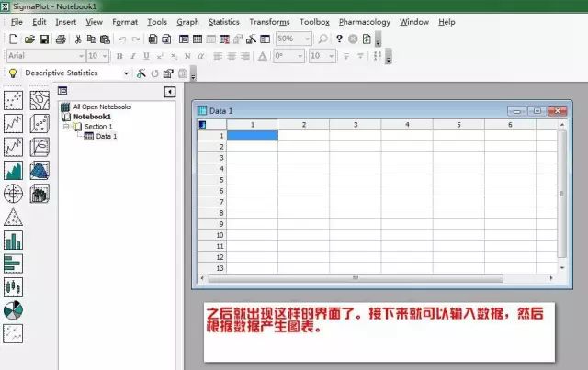Image resolution: width=588 pixels, height=370 pixels.
Task: Open the 50% zoom dropdown
Action: (x=307, y=39)
